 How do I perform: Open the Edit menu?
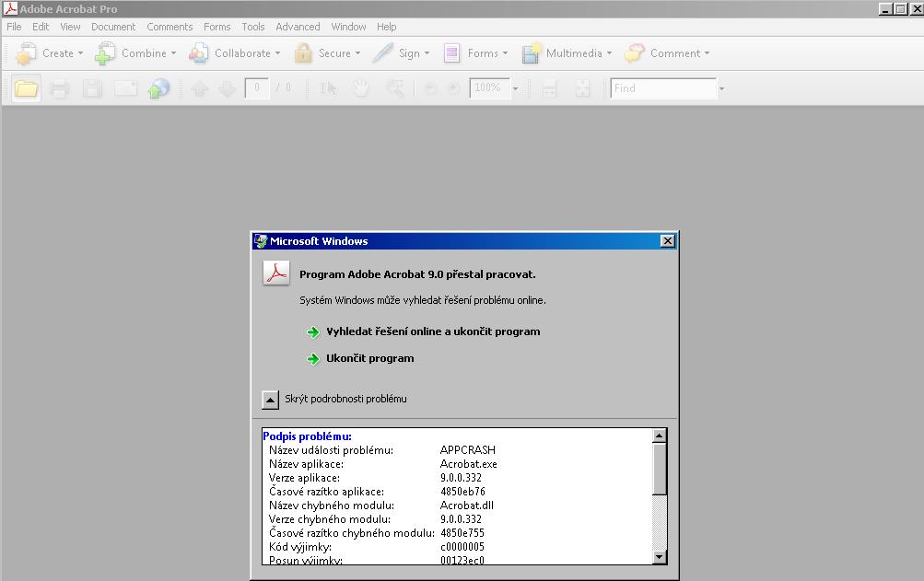(x=41, y=27)
